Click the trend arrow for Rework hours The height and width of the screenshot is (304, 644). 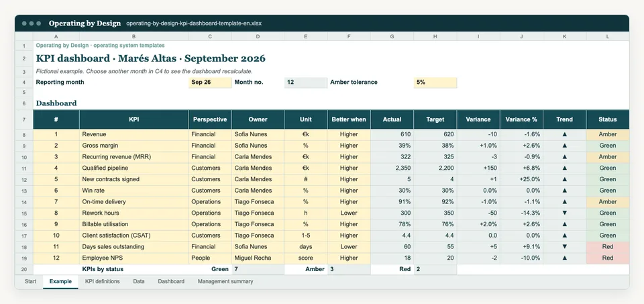click(564, 213)
